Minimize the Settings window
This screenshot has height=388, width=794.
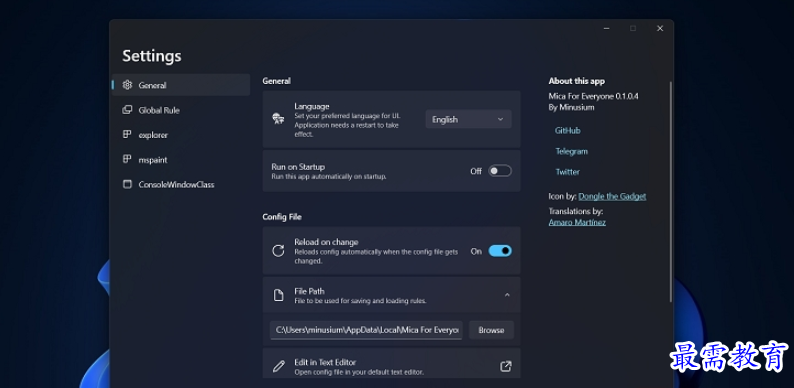click(x=606, y=28)
